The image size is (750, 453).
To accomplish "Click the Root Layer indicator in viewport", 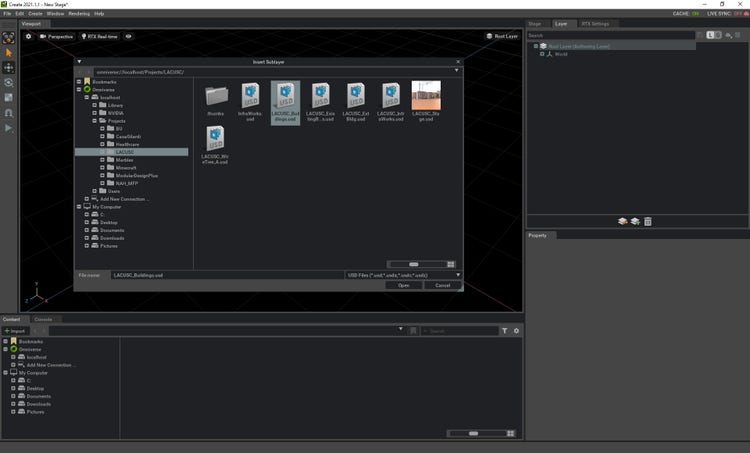I will (502, 36).
